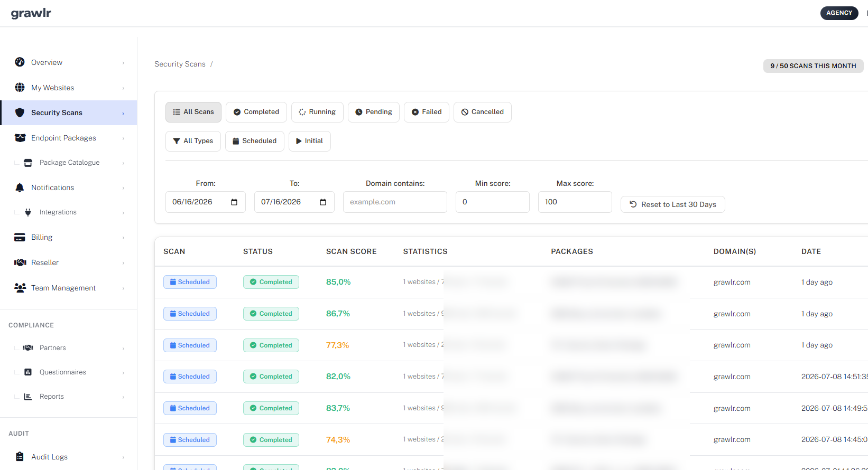The image size is (868, 470).
Task: Click the Overview palette icon
Action: 20,62
